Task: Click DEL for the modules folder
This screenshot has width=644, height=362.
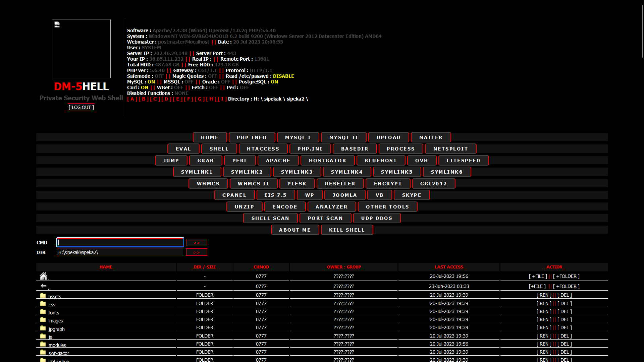Action: click(565, 344)
